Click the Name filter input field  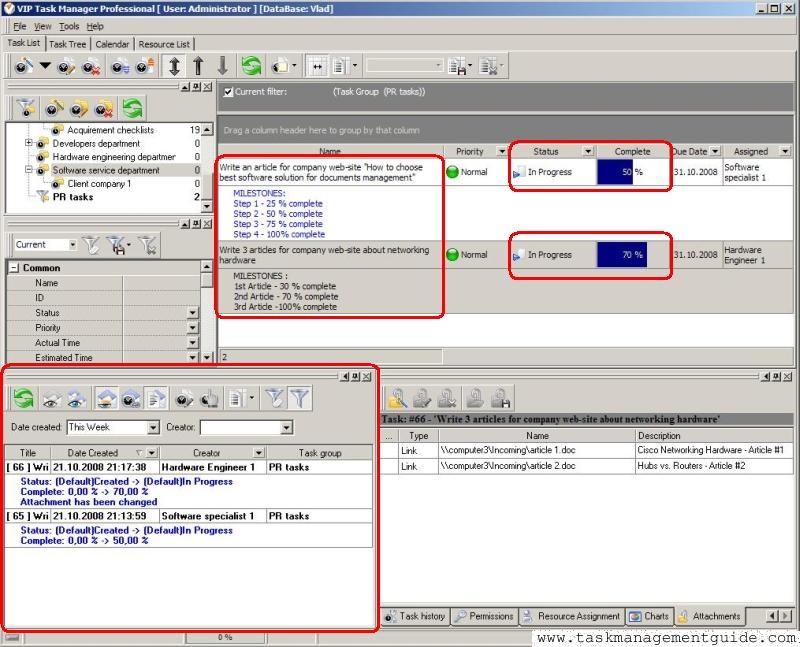pos(161,283)
